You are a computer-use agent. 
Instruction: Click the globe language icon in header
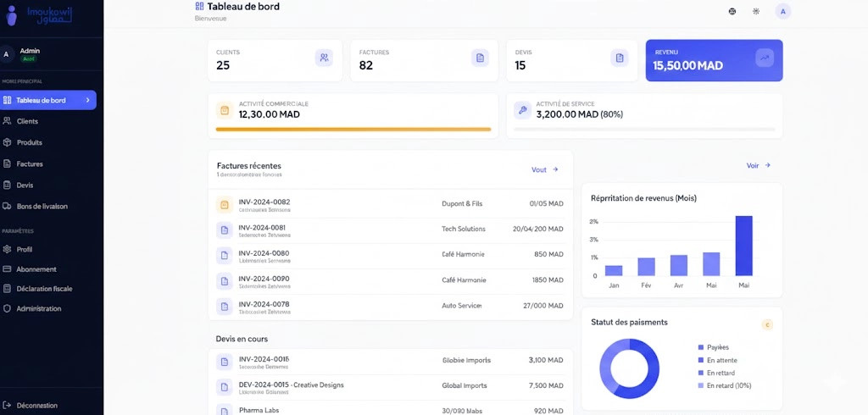point(732,11)
